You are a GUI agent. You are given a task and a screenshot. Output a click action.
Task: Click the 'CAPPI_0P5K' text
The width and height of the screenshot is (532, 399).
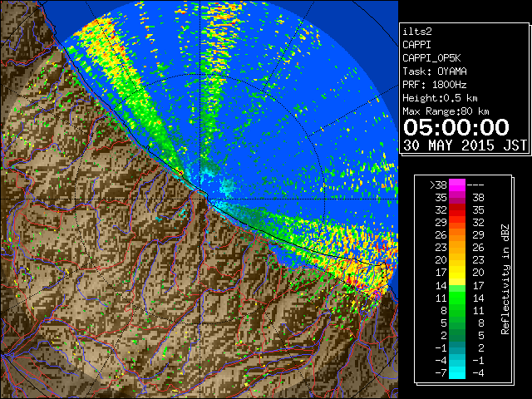431,58
